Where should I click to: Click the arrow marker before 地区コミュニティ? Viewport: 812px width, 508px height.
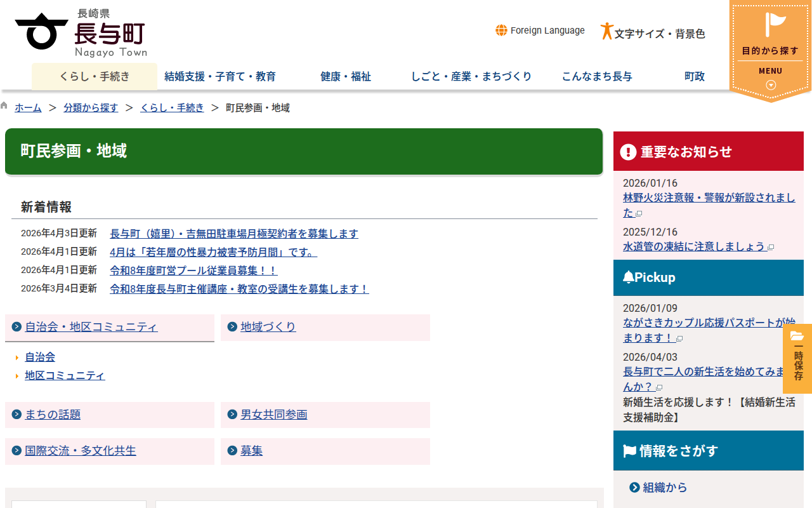click(17, 375)
